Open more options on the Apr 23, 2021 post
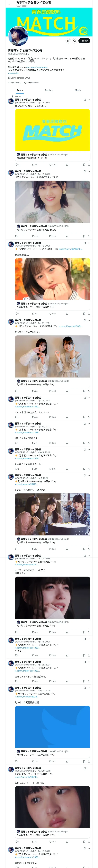 (x=89, y=320)
